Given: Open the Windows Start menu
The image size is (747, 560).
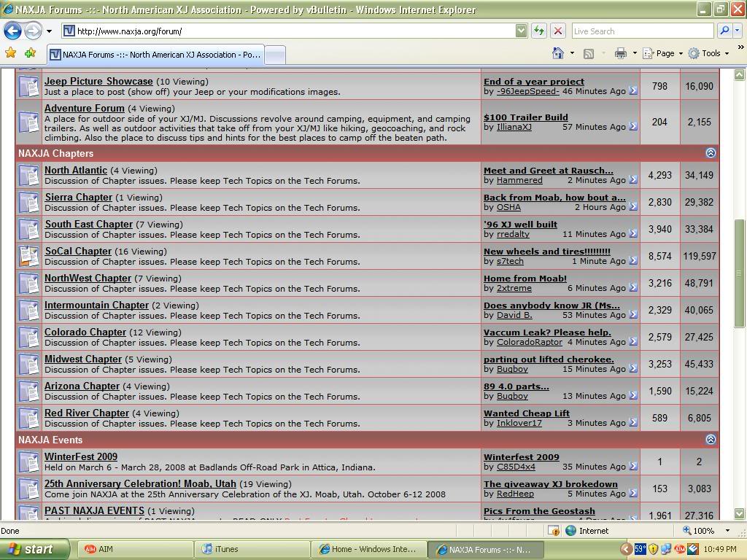Looking at the screenshot, I should 34,549.
